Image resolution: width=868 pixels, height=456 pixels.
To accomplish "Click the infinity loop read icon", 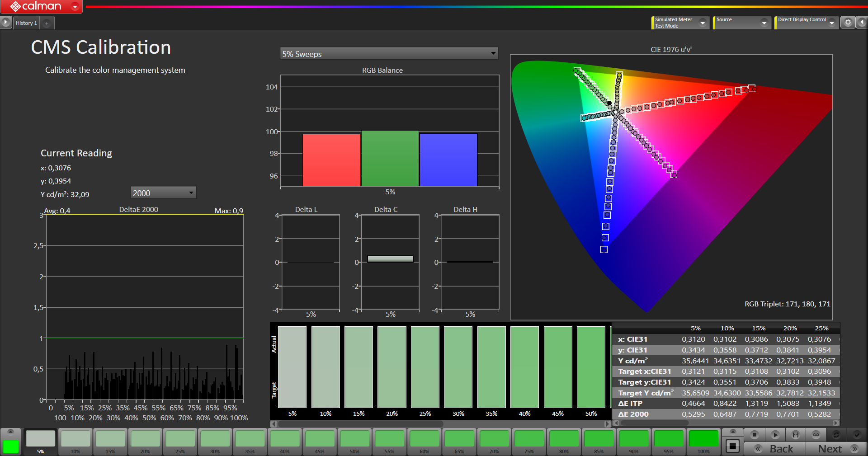I will [816, 435].
